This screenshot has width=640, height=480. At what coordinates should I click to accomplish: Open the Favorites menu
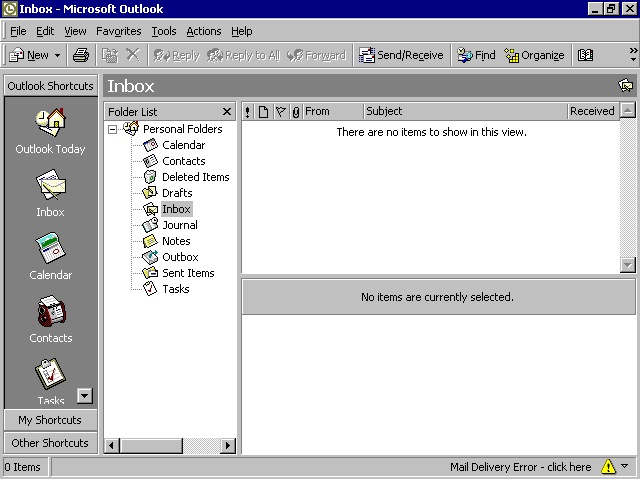118,31
